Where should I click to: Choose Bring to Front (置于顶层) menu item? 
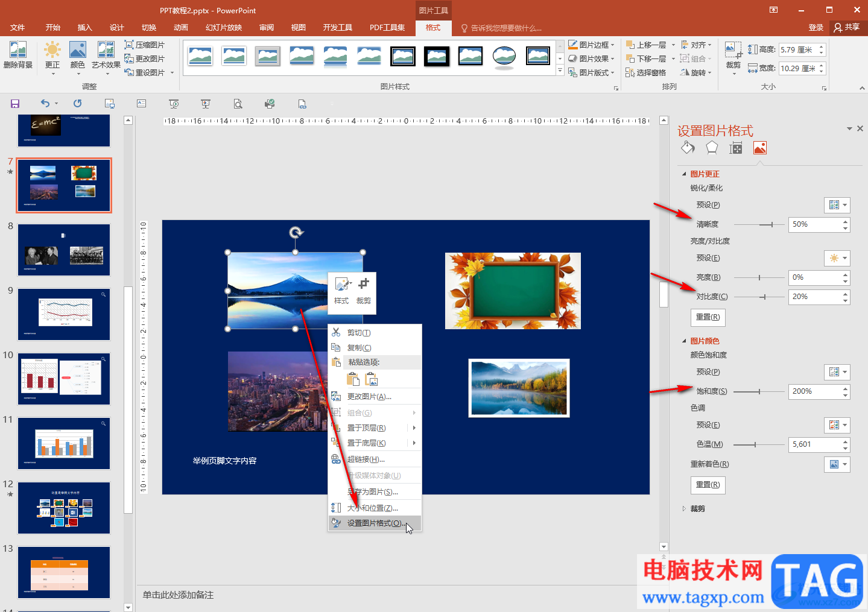[375, 428]
